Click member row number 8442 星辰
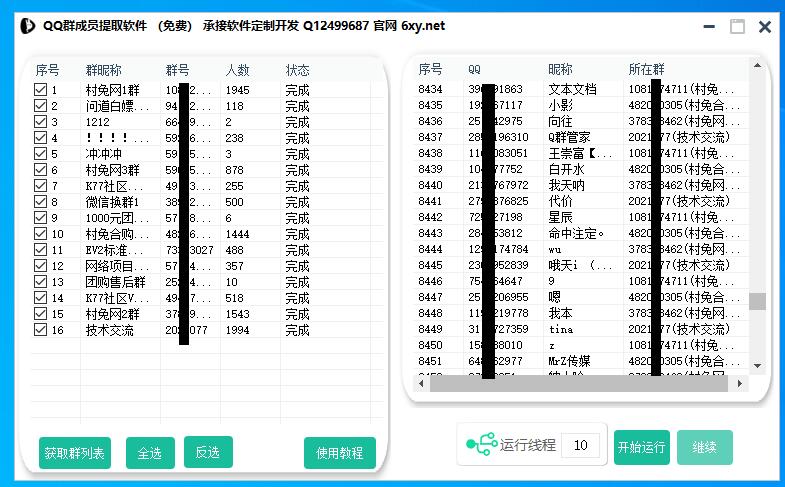 coord(431,217)
